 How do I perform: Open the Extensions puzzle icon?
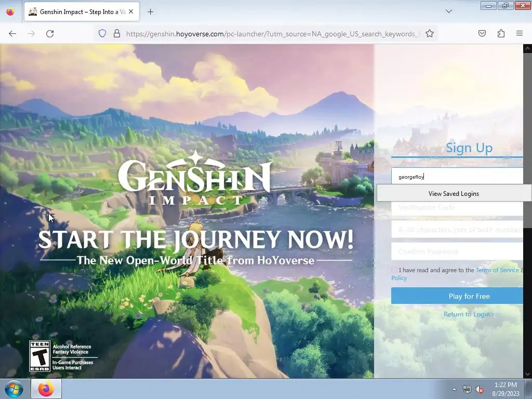[501, 33]
